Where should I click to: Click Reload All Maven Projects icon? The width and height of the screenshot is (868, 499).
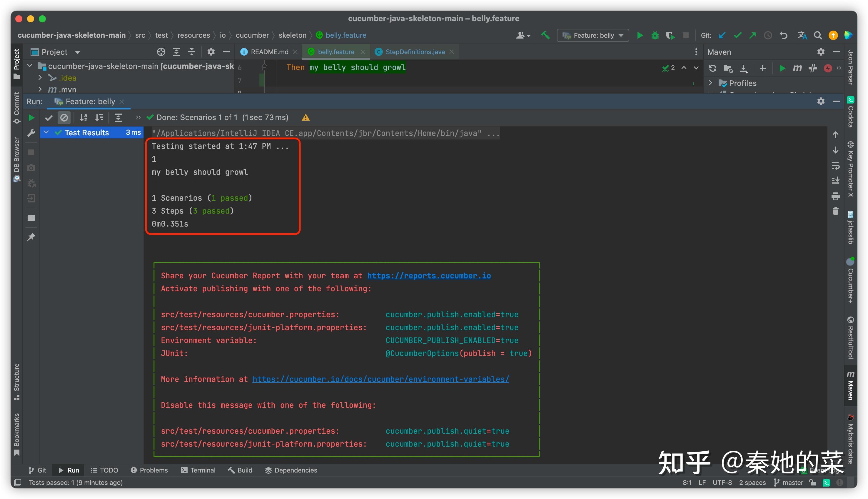(x=712, y=68)
